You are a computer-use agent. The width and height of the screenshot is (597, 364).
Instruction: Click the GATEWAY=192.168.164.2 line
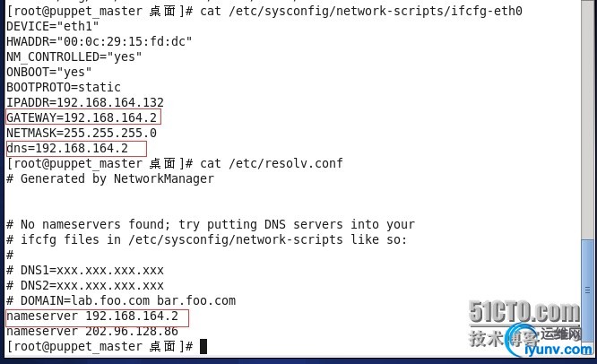(83, 117)
